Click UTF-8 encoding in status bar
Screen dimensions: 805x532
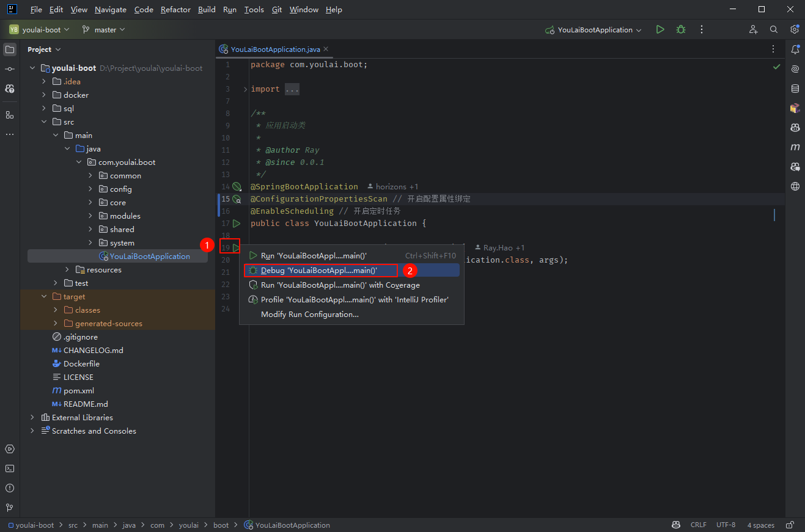point(726,525)
